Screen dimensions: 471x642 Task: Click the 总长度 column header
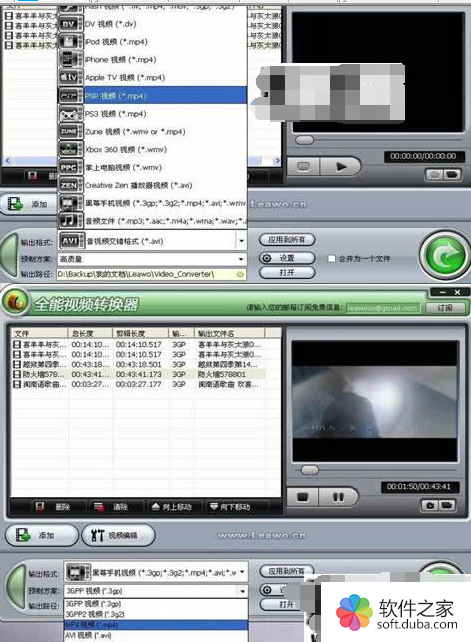[90, 333]
